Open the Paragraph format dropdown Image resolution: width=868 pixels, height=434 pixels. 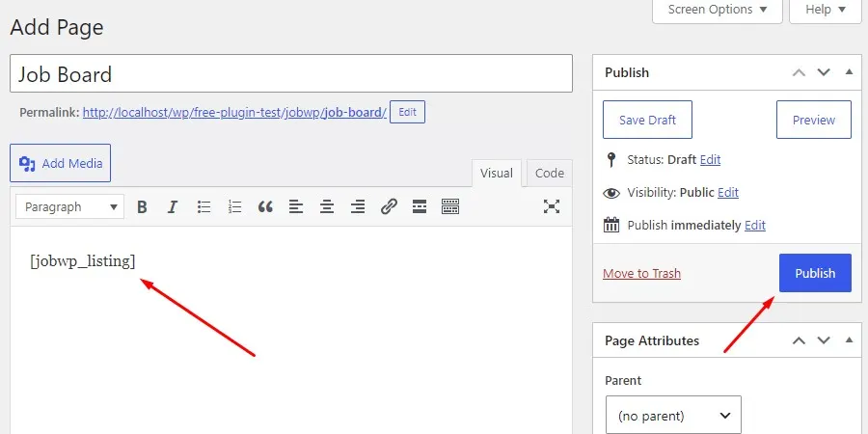click(x=69, y=207)
